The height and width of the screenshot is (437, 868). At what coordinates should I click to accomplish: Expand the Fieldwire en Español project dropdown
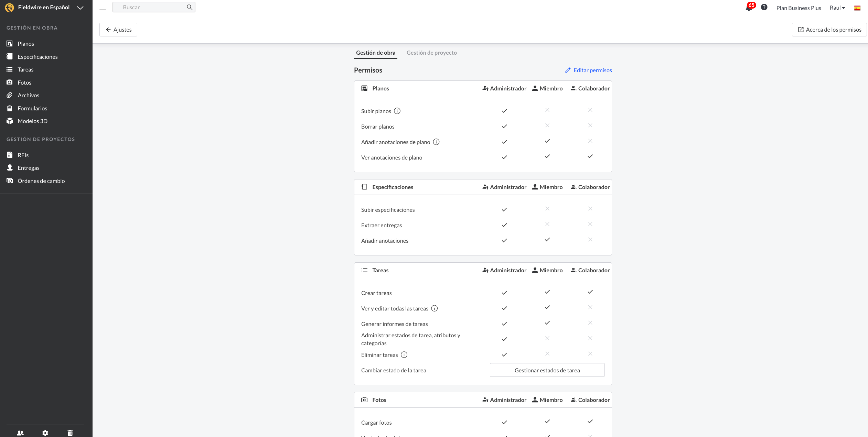click(80, 8)
